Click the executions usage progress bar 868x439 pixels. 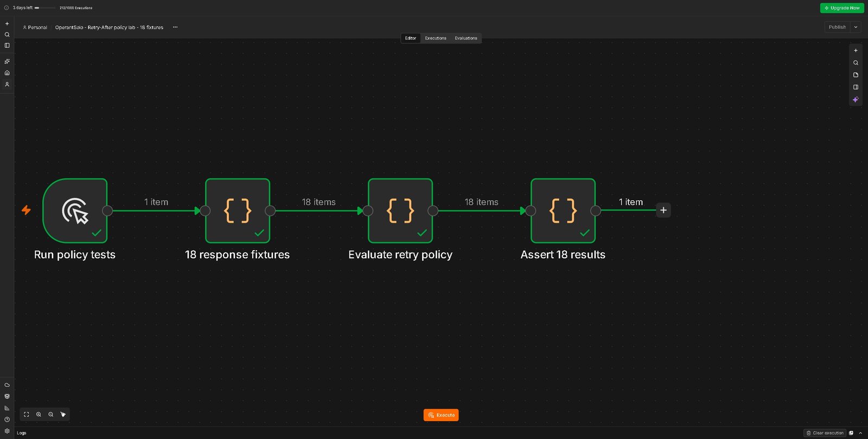[x=45, y=8]
